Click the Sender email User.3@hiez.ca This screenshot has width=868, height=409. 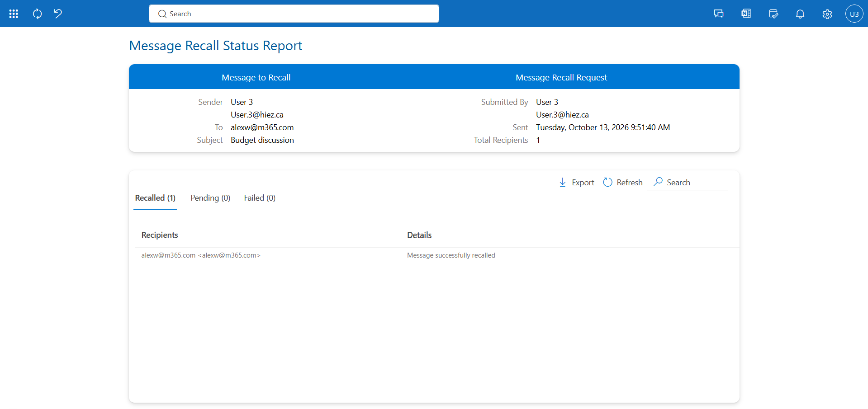pyautogui.click(x=257, y=115)
